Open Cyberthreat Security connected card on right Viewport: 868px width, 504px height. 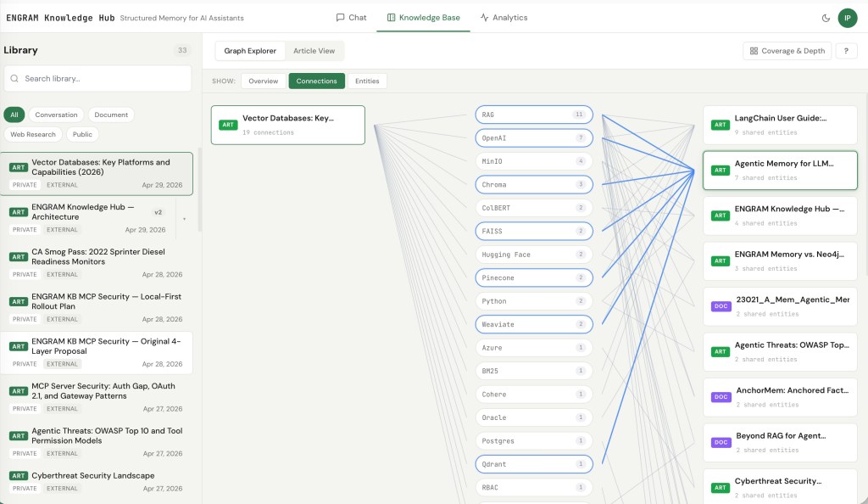[780, 486]
